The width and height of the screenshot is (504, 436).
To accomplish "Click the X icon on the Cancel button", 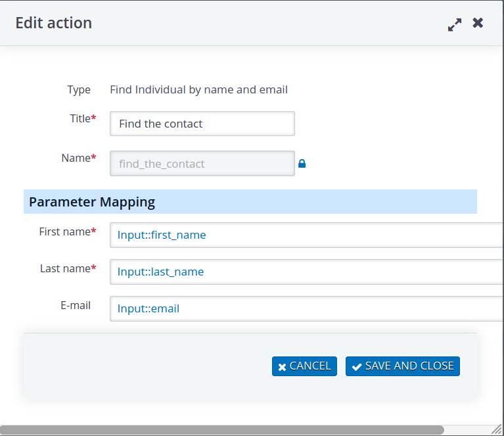I will (282, 367).
